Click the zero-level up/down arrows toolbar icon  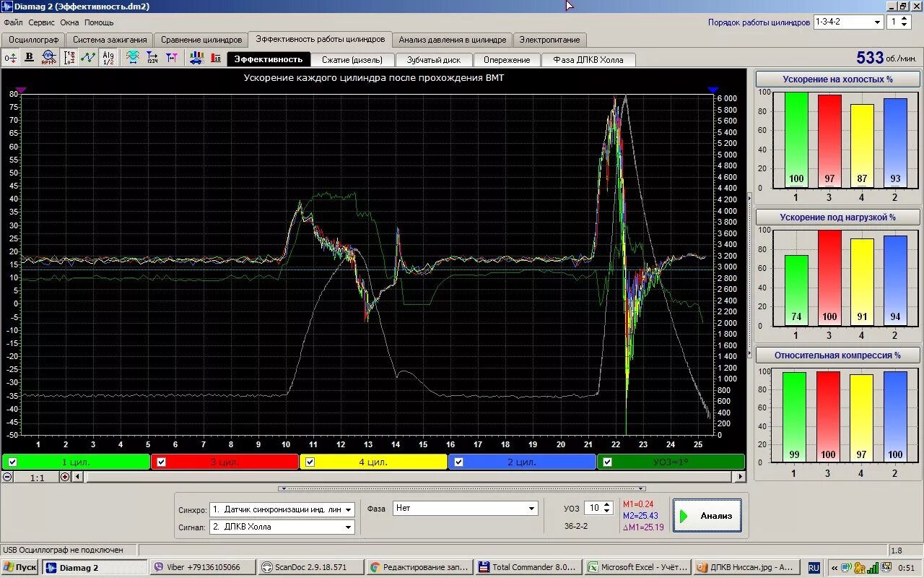[x=11, y=58]
